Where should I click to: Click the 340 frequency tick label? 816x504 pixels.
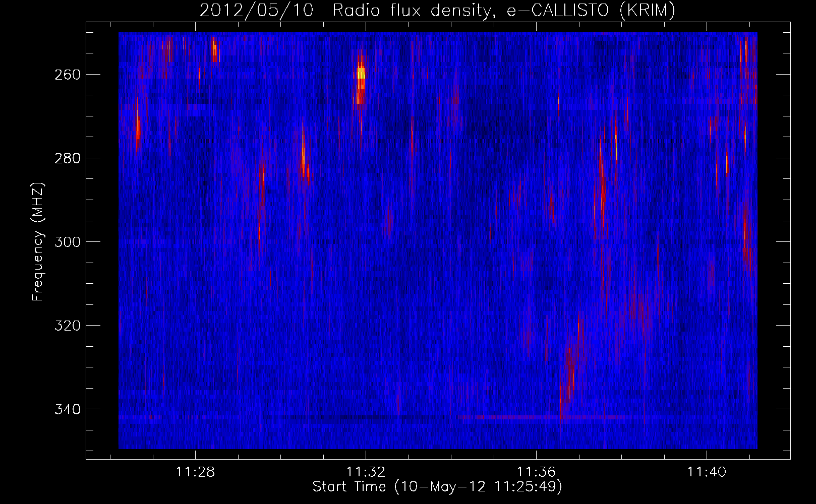[68, 409]
